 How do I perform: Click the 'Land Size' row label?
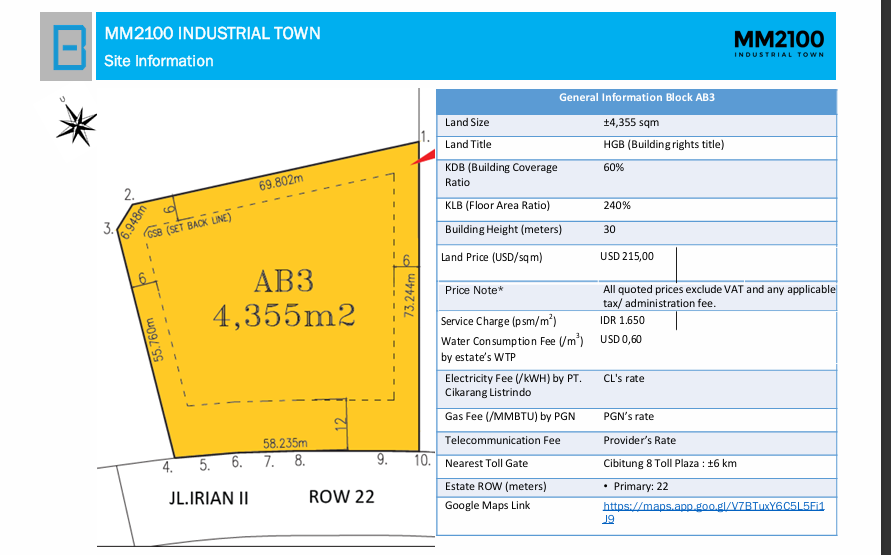click(467, 123)
